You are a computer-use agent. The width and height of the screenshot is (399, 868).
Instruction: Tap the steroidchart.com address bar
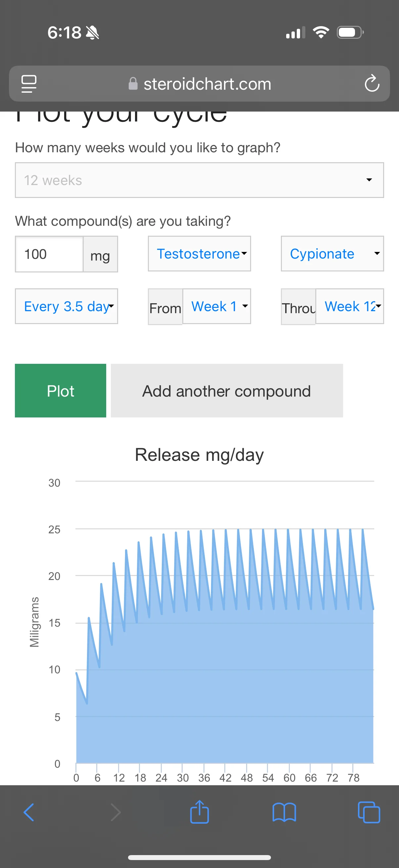tap(207, 83)
